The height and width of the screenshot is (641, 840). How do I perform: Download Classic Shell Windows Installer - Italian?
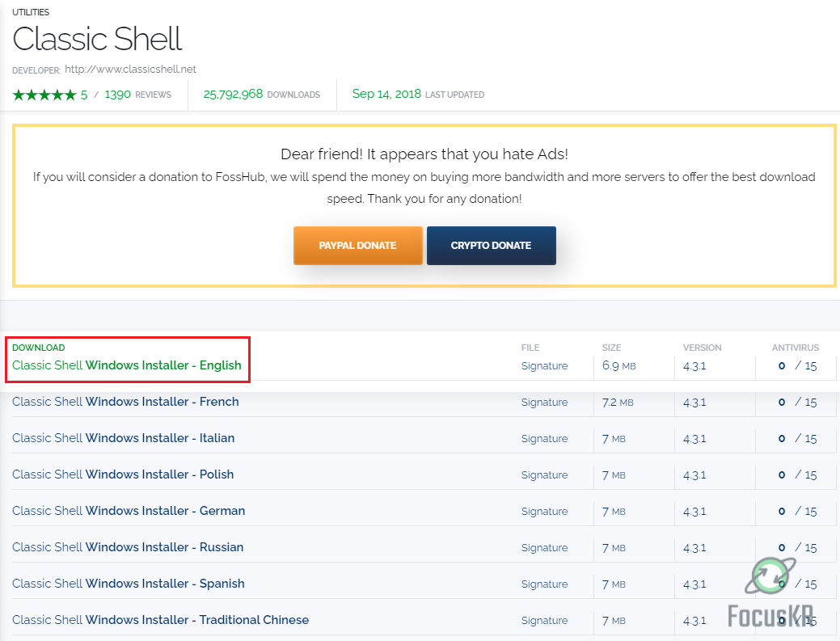point(123,438)
